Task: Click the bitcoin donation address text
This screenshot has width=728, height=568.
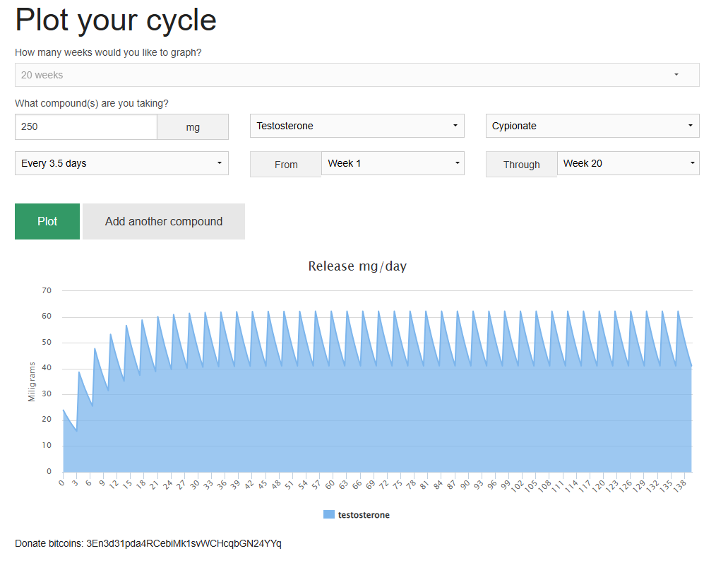Action: click(184, 543)
